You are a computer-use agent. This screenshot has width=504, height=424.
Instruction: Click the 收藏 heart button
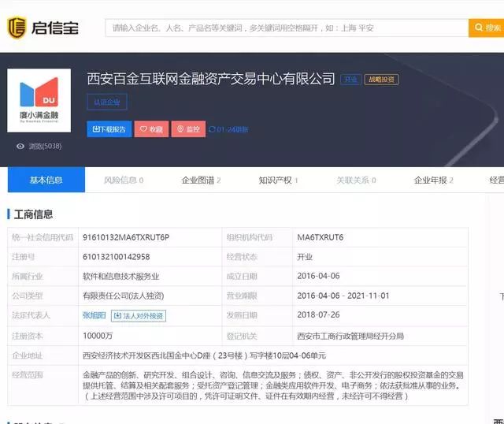[151, 129]
